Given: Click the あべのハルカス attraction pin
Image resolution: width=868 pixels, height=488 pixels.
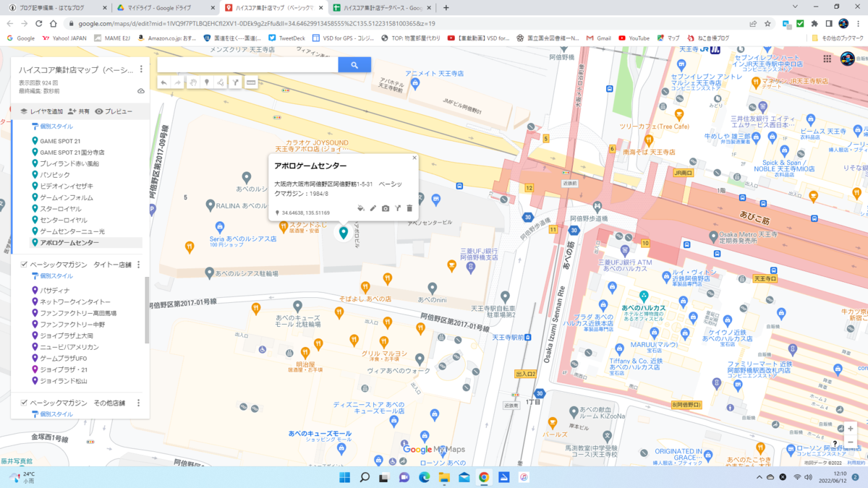Looking at the screenshot, I should point(643,296).
